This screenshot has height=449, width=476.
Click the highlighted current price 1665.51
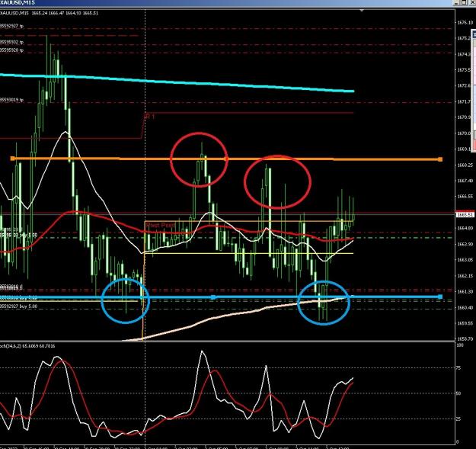tap(465, 214)
